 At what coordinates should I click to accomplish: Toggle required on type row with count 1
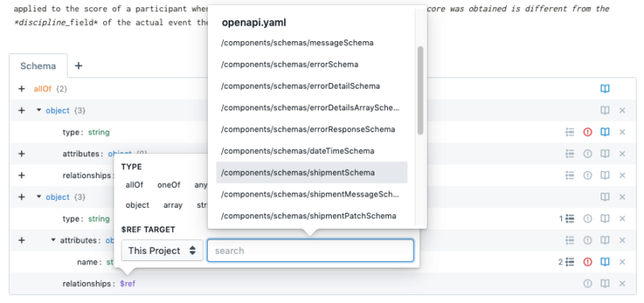pos(588,218)
